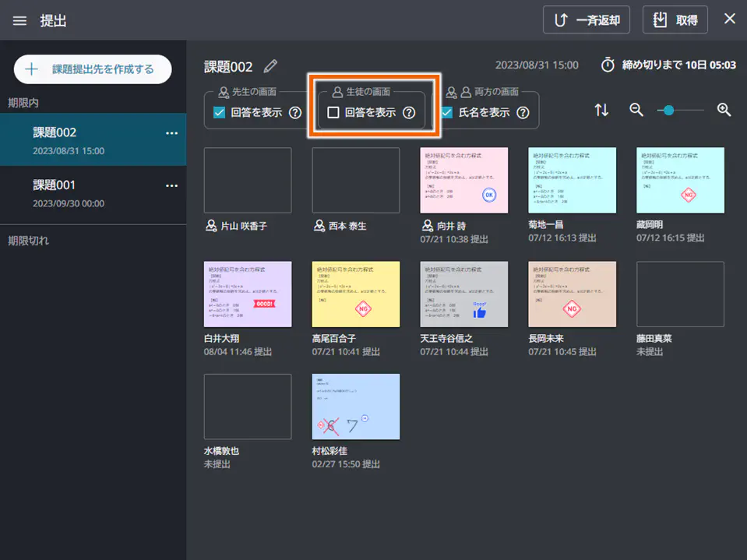Open the options menu for 課題001
This screenshot has width=747, height=560.
pos(172,185)
